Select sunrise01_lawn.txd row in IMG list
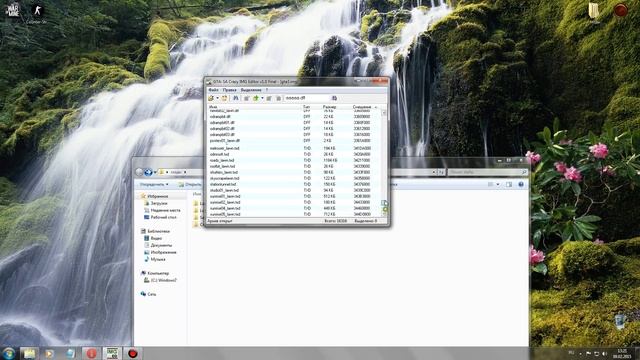The image size is (640, 360). [x=294, y=196]
